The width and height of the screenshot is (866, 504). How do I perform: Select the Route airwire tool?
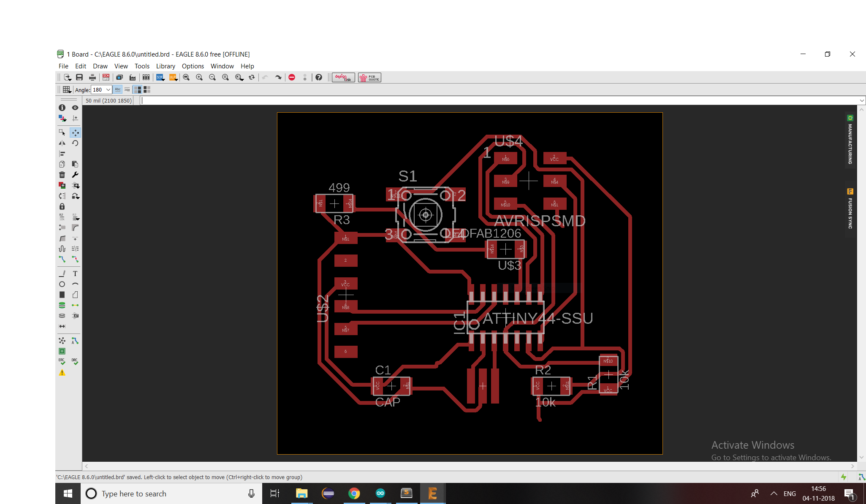62,259
